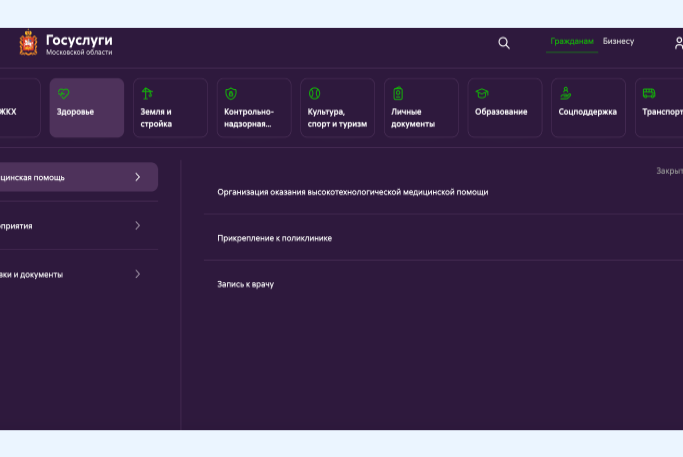The height and width of the screenshot is (457, 683).
Task: Select the Образование graduation cap icon
Action: [x=481, y=93]
